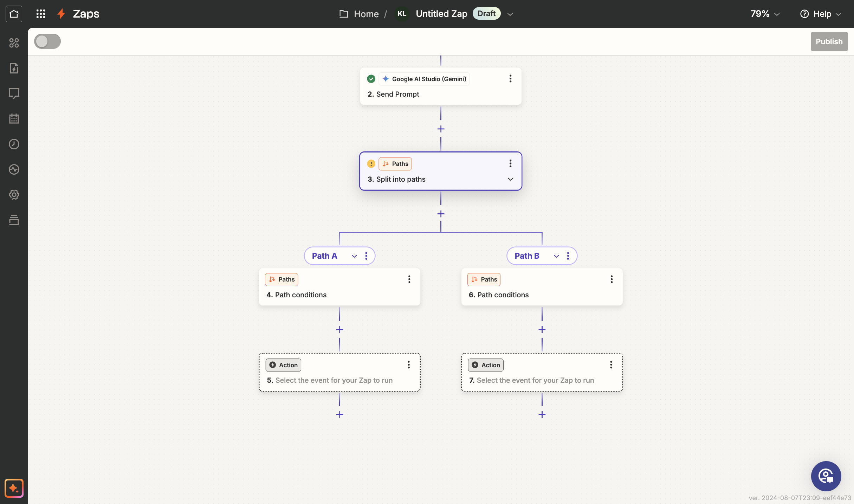Click the home icon in top-left corner
Screen dimensions: 854x504
14,14
